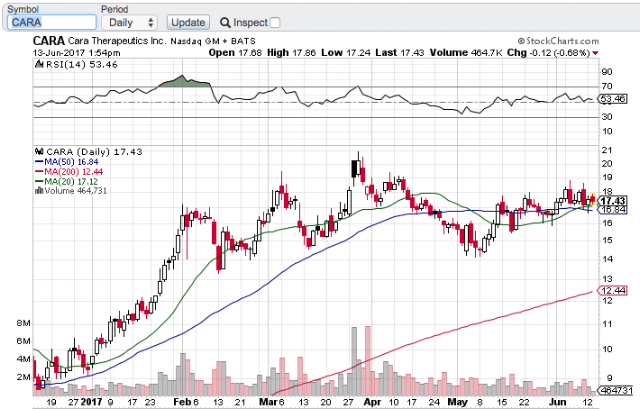Click the Volume 464,731 legend text
This screenshot has height=409, width=640.
(76, 191)
